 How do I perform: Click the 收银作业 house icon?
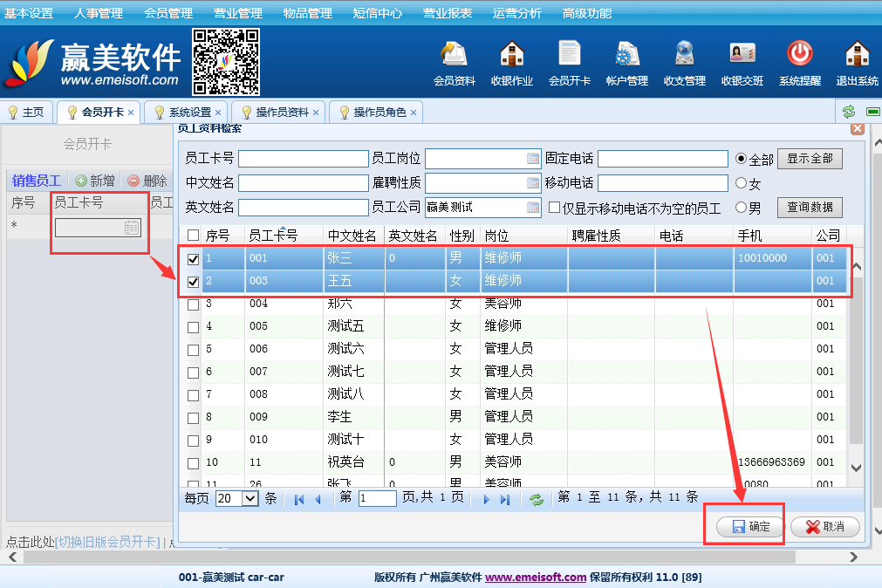click(x=511, y=56)
